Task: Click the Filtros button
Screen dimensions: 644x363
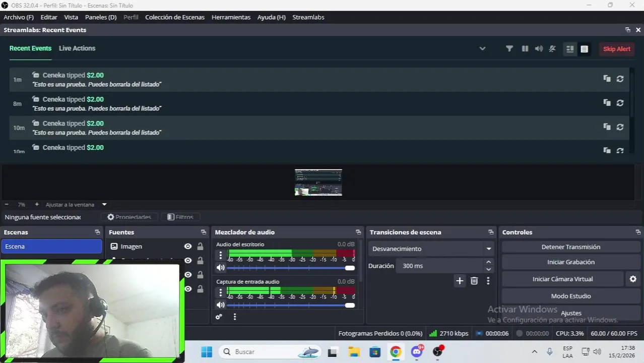Action: [x=180, y=217]
